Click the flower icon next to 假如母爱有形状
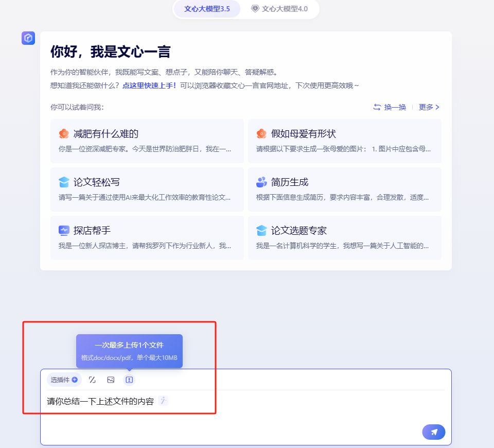Image resolution: width=494 pixels, height=448 pixels. (x=261, y=134)
